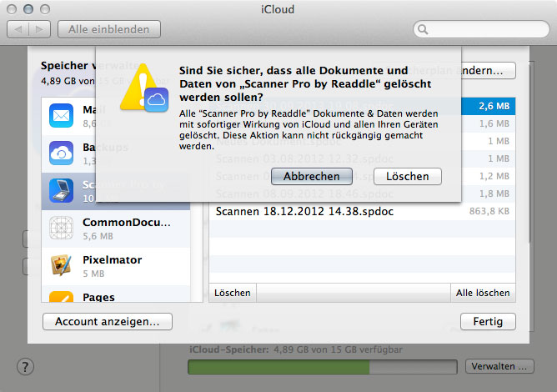Image resolution: width=557 pixels, height=392 pixels.
Task: Focus the System Preferences search field
Action: (481, 29)
